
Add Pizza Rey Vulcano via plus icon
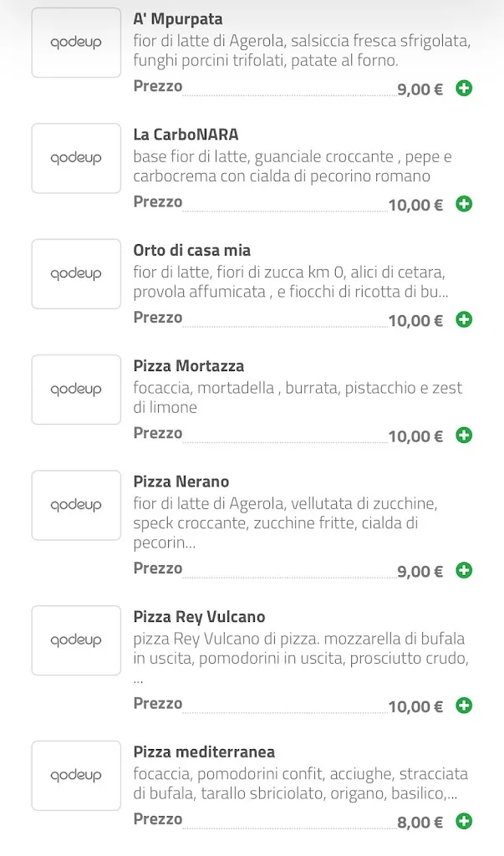(464, 706)
